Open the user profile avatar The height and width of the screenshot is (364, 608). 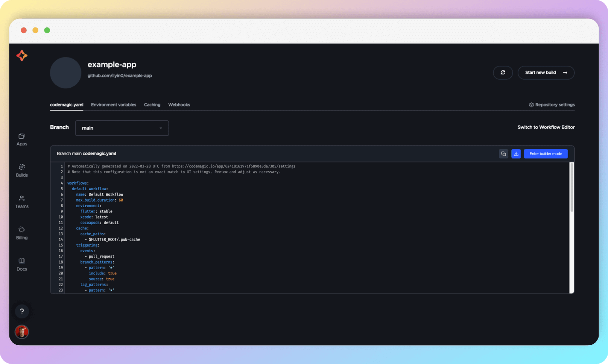pos(22,332)
